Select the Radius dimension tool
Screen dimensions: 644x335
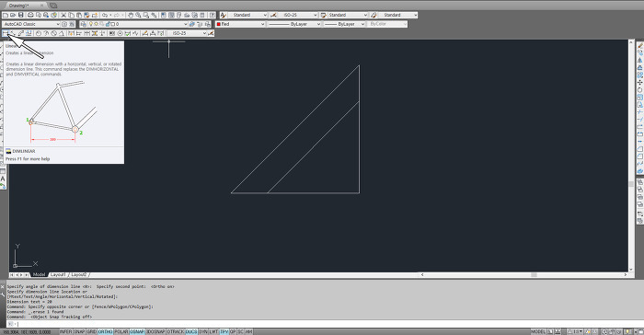[39, 33]
